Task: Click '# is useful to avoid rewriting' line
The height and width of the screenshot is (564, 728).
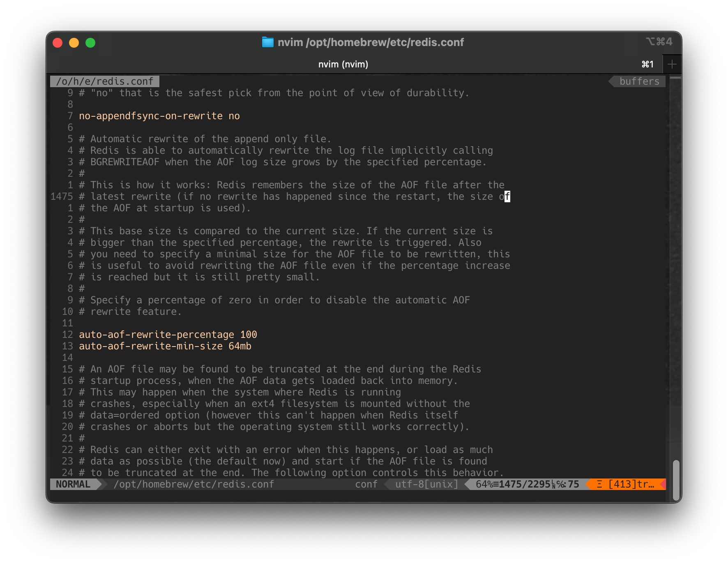Action: coord(295,266)
